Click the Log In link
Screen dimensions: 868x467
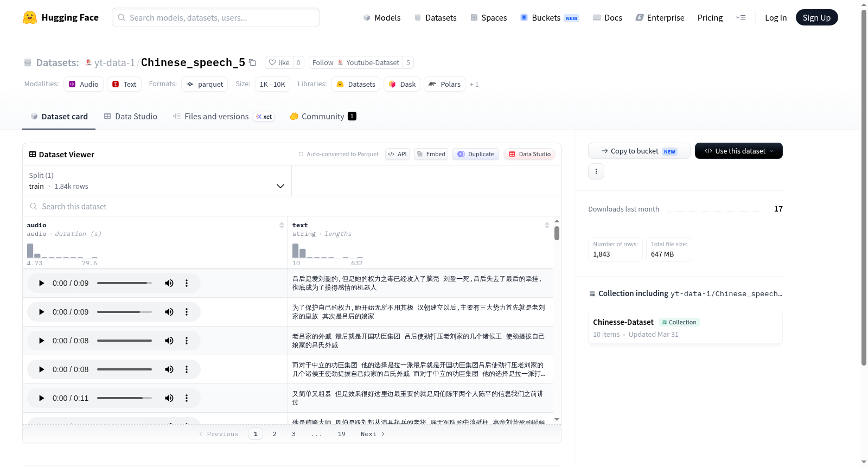click(x=776, y=17)
